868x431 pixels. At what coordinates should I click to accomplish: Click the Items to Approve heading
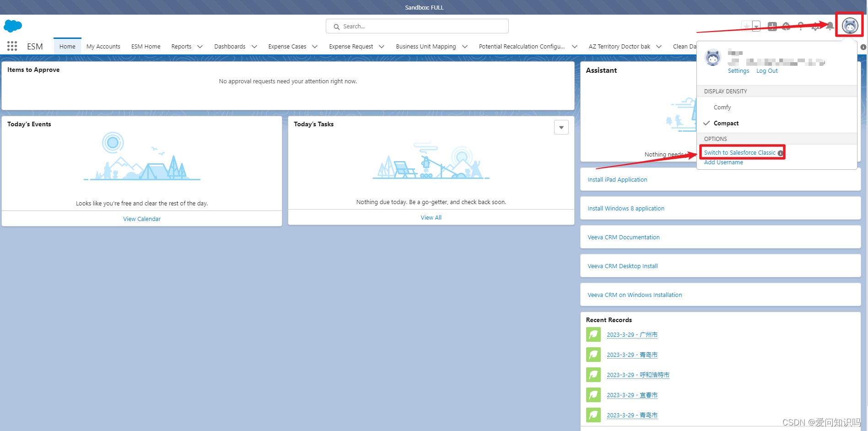33,70
